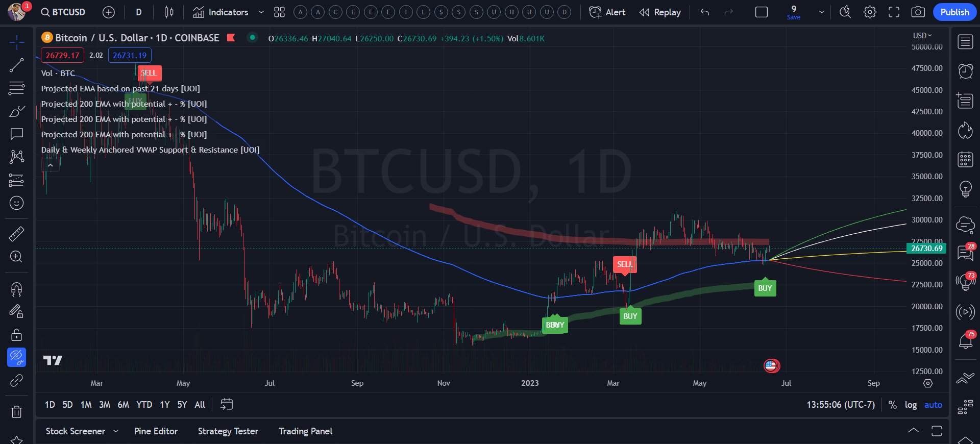Toggle magnet mode

[16, 289]
